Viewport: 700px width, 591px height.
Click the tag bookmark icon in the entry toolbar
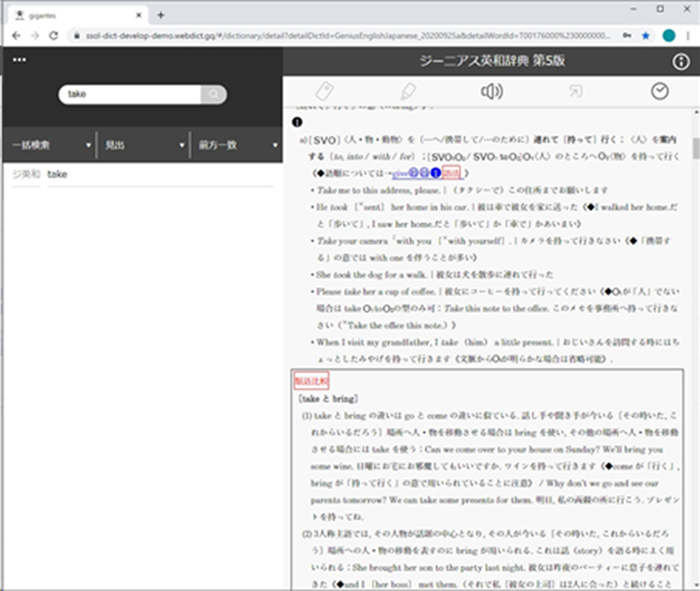pos(324,91)
